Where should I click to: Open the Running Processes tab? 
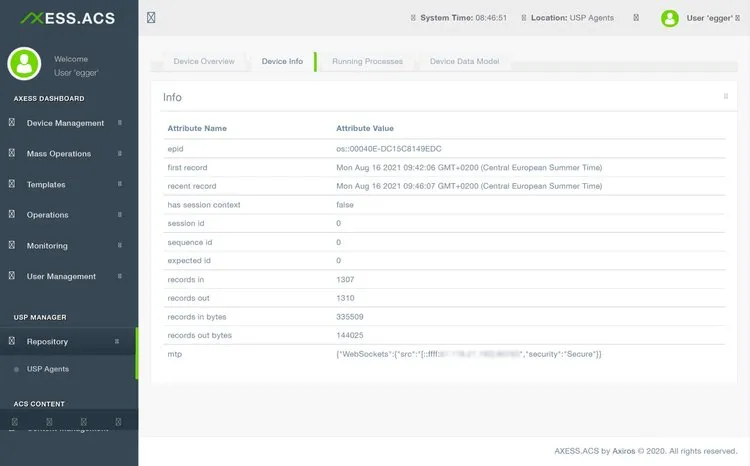pos(367,62)
